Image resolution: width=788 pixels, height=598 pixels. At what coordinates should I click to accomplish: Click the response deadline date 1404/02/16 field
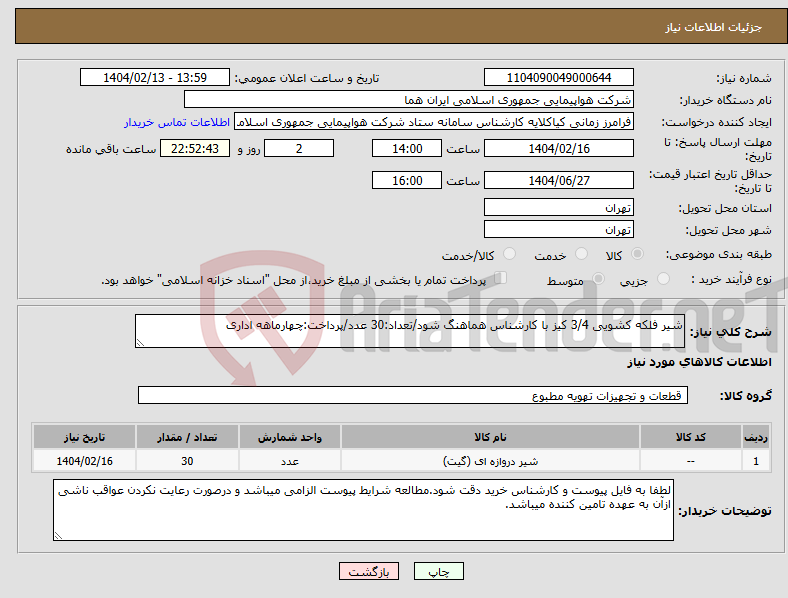[x=558, y=148]
